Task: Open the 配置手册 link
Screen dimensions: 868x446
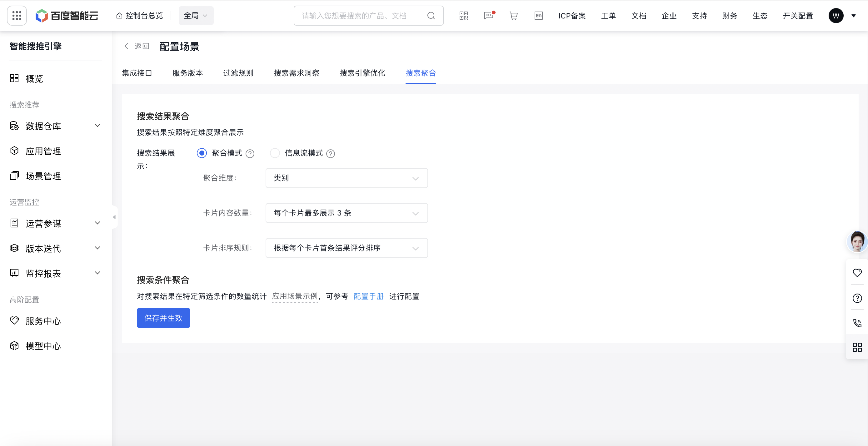Action: coord(368,296)
